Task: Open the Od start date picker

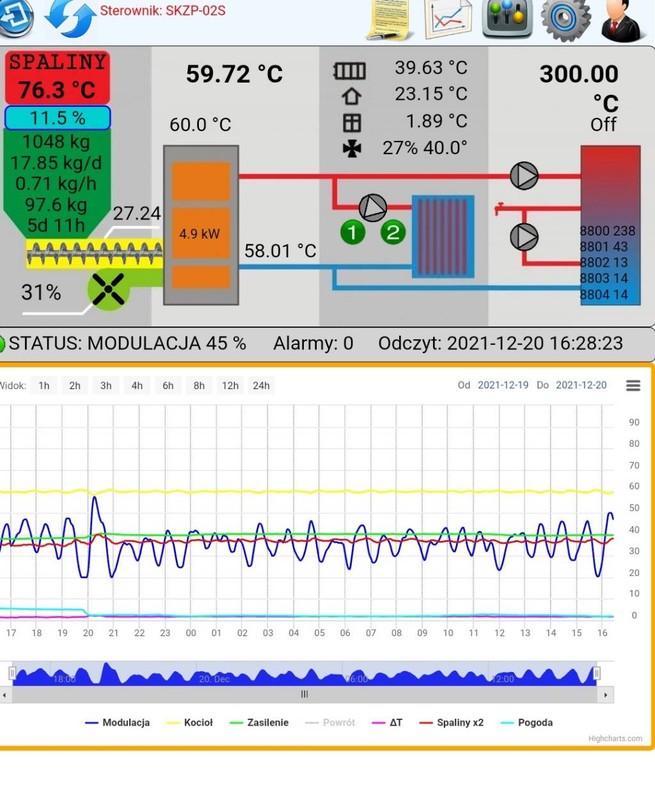Action: 503,385
